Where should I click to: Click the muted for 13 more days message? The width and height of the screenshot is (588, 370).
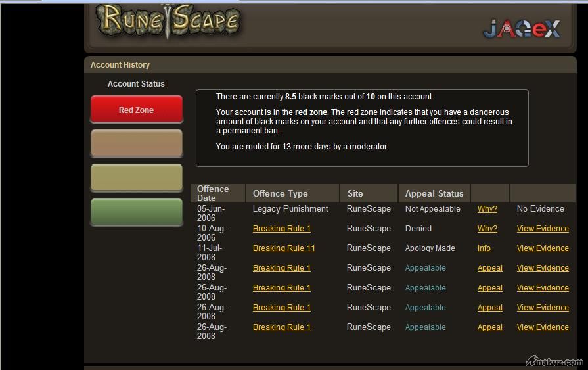301,147
